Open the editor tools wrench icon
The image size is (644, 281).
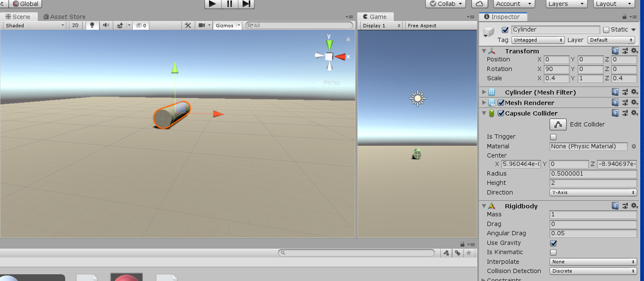(x=188, y=25)
